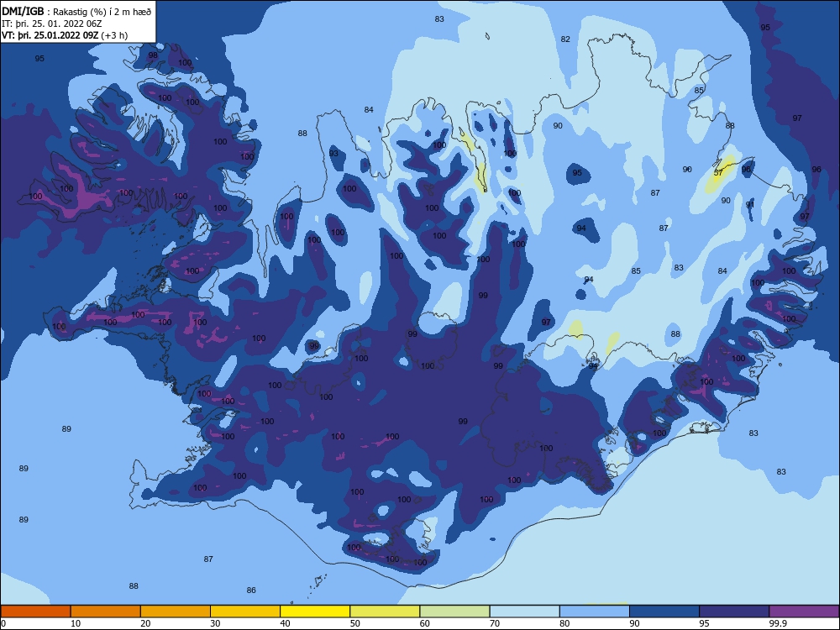Select the purple above-99.9 legend swatch
Viewport: 840px width, 630px height.
pyautogui.click(x=804, y=612)
